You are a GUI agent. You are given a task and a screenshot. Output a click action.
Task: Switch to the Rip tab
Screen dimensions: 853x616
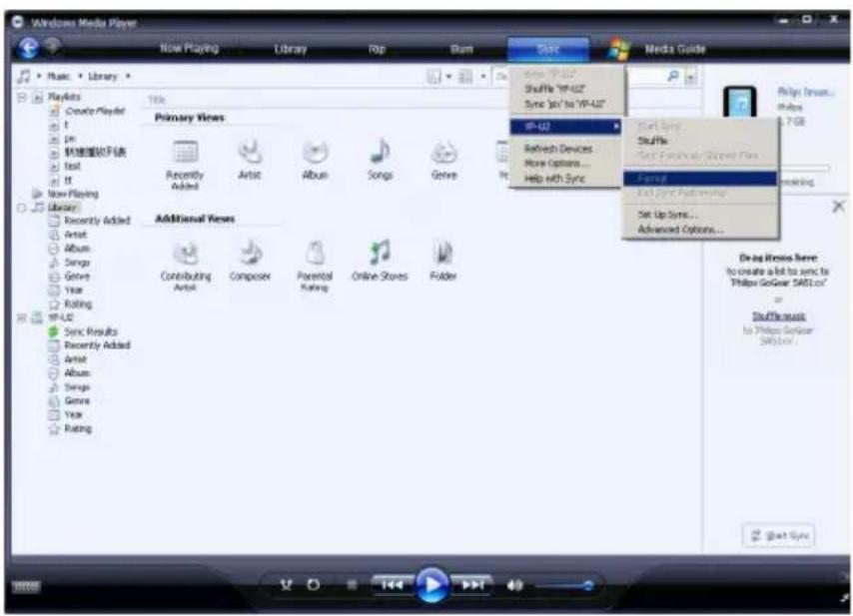377,49
